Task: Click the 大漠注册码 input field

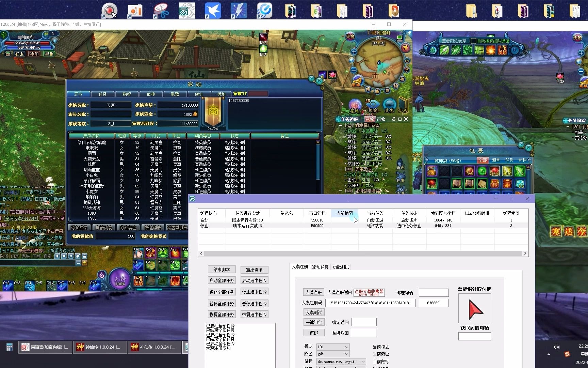Action: (370, 303)
